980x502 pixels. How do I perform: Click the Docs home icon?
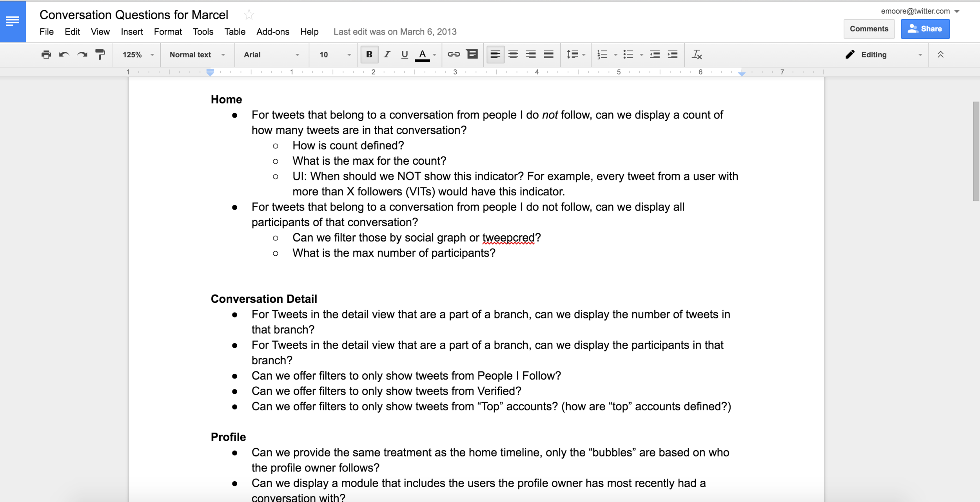pos(13,21)
